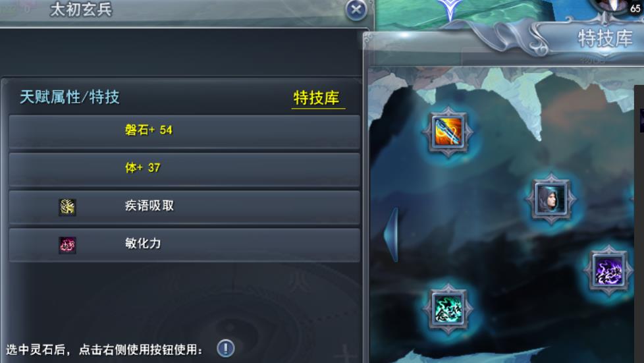
Task: Open the blue exclamation info icon
Action: (225, 349)
